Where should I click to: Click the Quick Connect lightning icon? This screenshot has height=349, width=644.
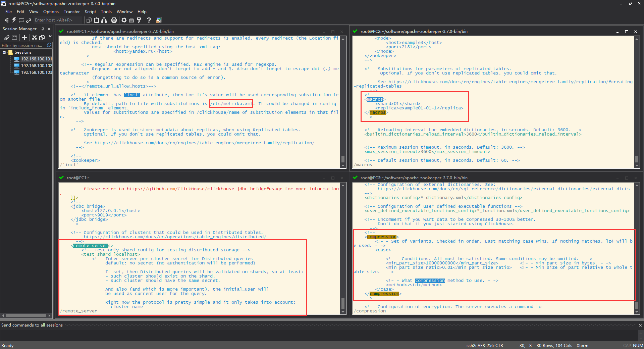(x=14, y=20)
